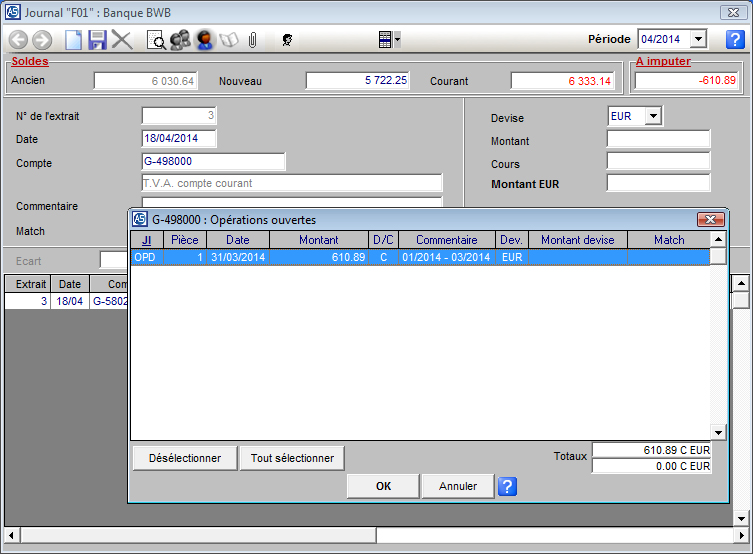Click the Compte field containing G-498000
Screen dimensions: 753x554
213,162
